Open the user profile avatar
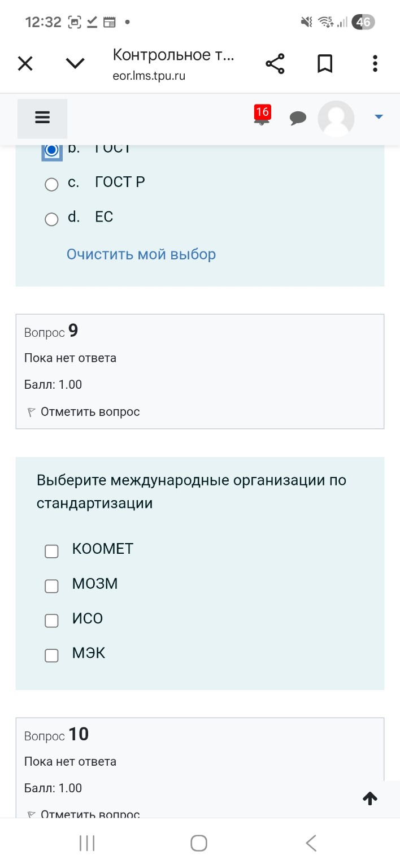Image resolution: width=400 pixels, height=868 pixels. [336, 119]
